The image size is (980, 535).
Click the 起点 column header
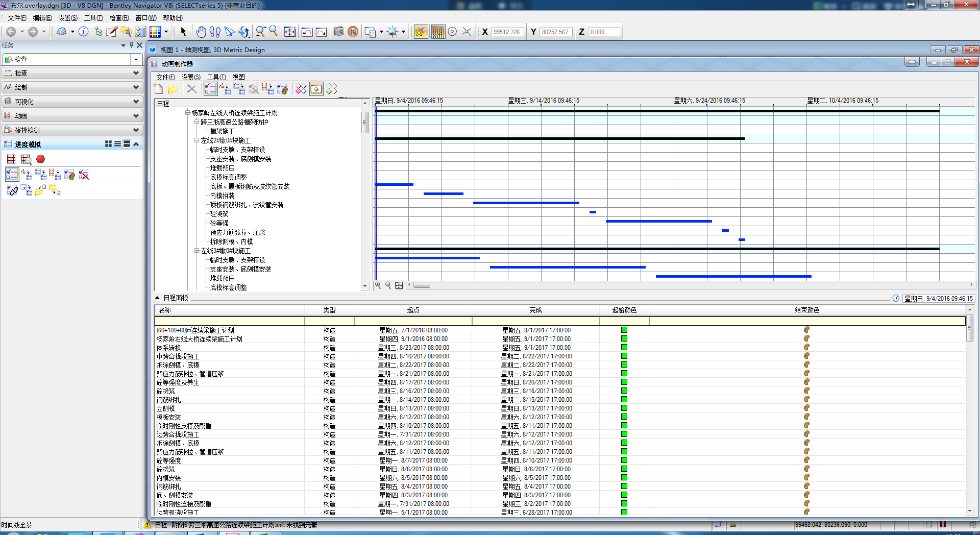413,310
